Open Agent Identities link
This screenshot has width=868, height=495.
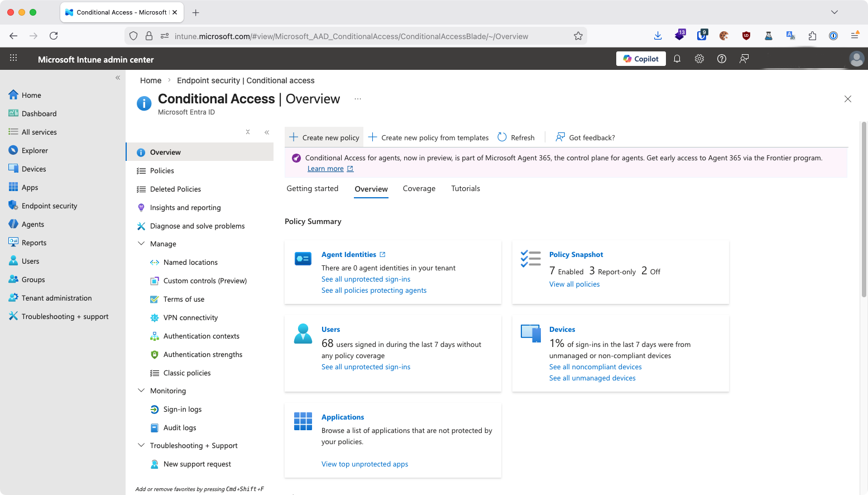pos(353,254)
